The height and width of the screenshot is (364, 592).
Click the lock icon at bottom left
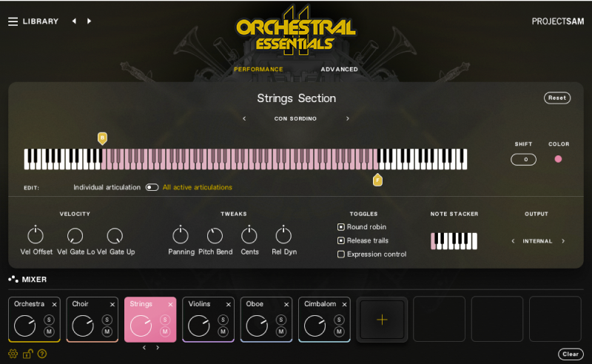[x=27, y=354]
